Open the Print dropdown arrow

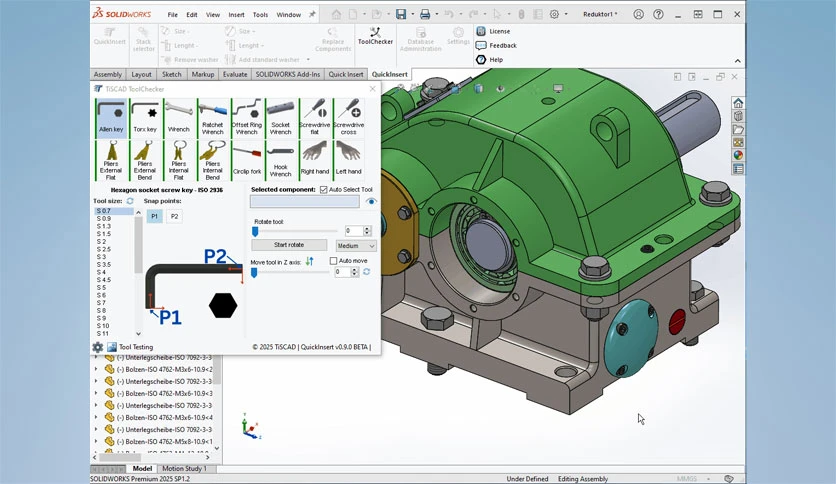[436, 14]
